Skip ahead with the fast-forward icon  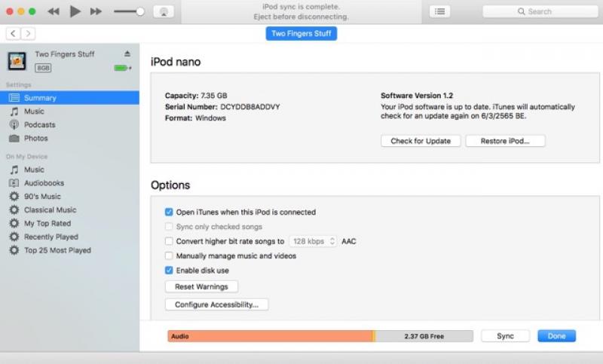(x=96, y=11)
